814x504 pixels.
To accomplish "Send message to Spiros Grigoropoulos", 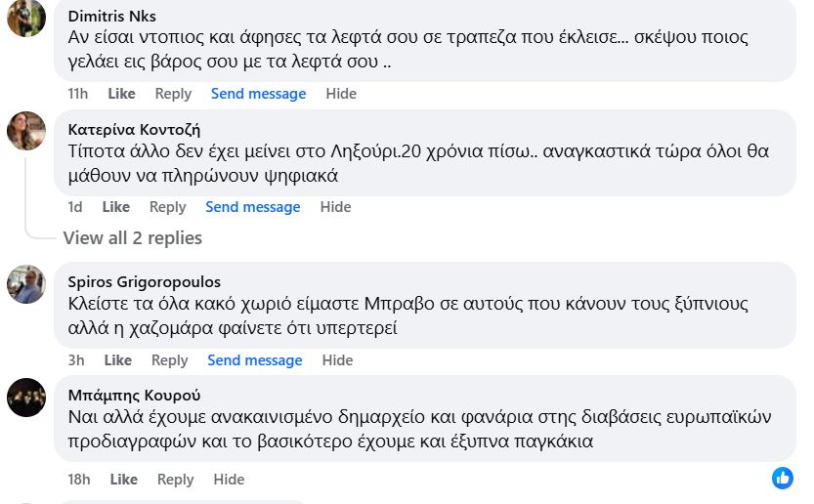I will [x=254, y=360].
